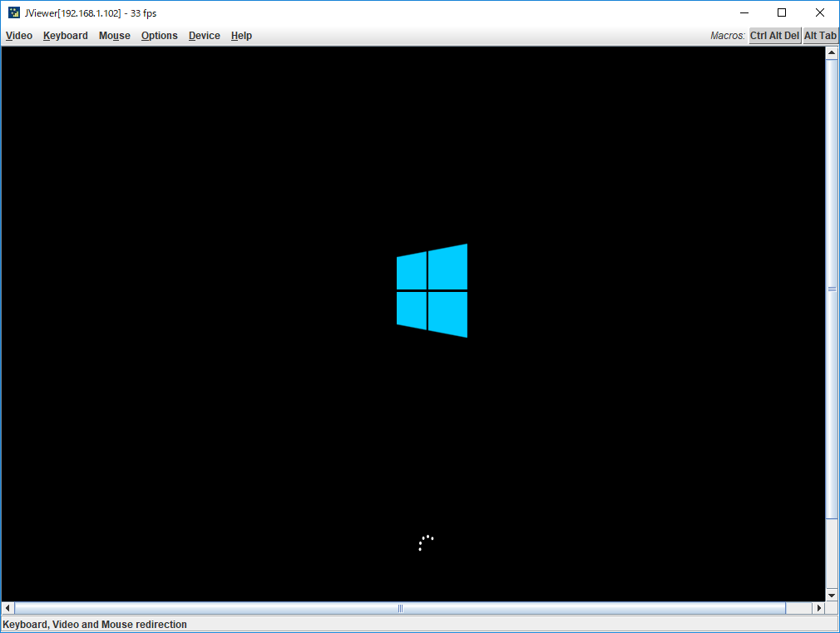Click the horizontal scrollbar thumb
This screenshot has width=840, height=633.
[x=400, y=608]
